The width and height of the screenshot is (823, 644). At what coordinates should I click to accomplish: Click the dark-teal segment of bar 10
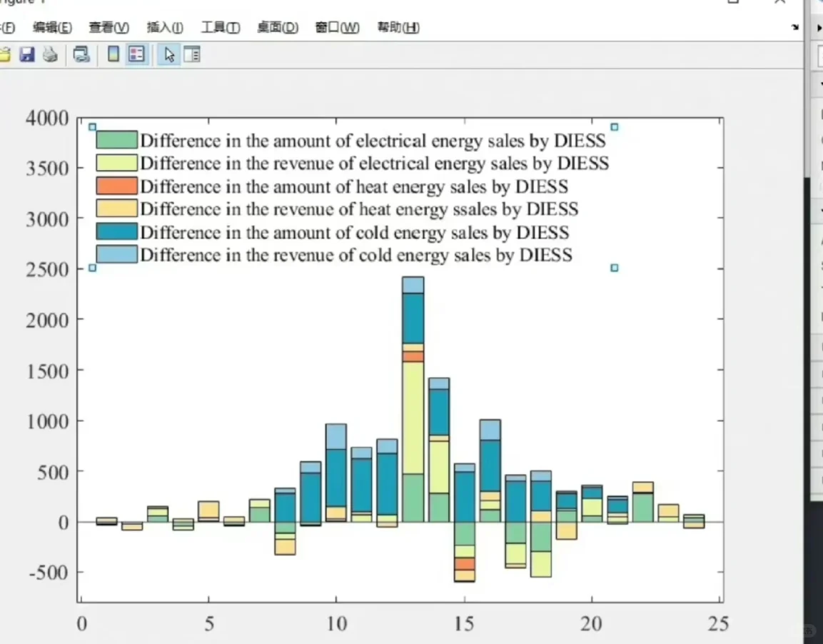pos(336,478)
